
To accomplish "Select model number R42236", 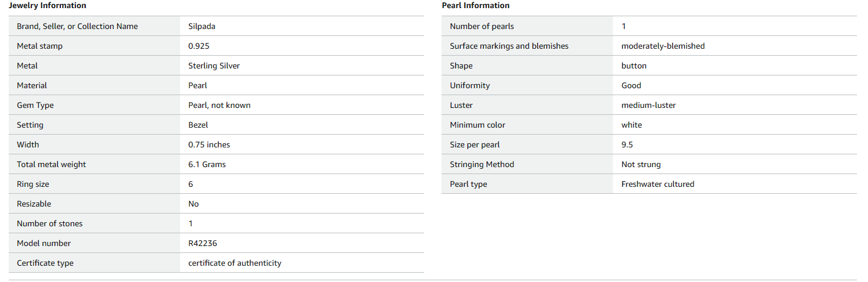I will point(203,243).
